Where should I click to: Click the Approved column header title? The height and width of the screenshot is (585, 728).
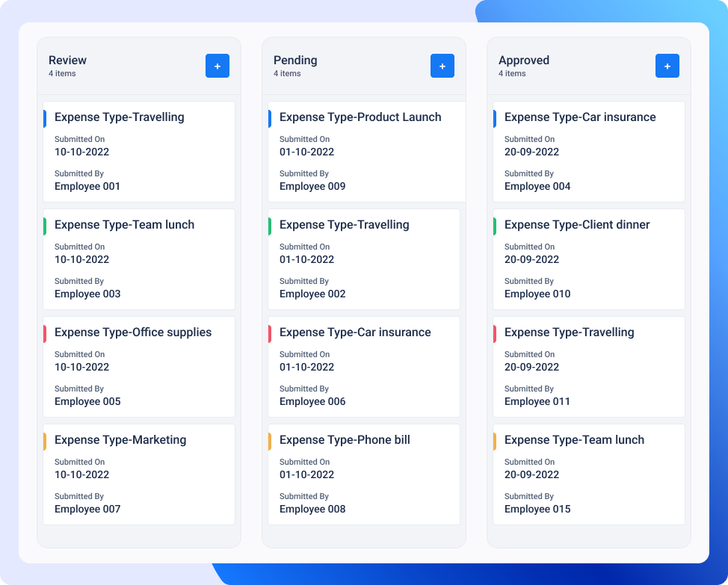point(524,61)
